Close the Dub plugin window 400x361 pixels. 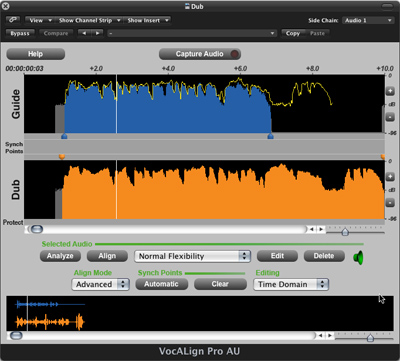(5, 6)
